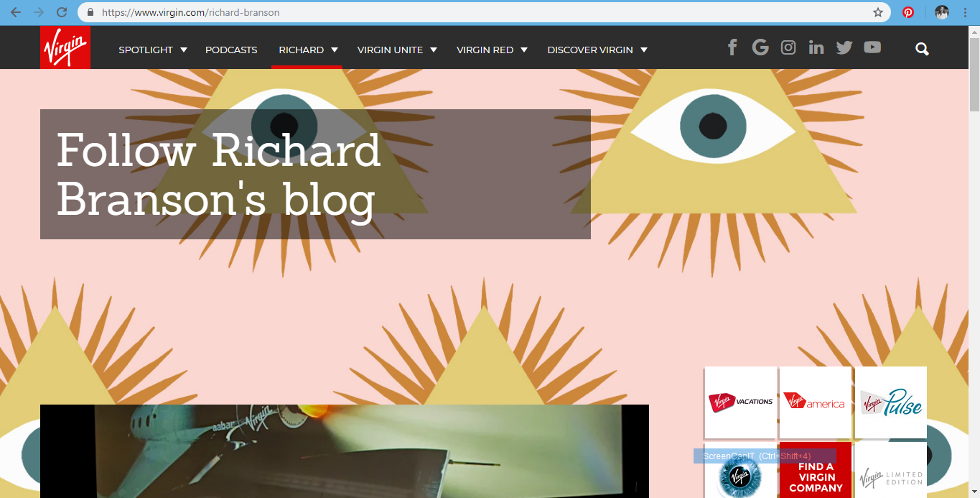Open Virgin's Instagram icon

click(788, 48)
